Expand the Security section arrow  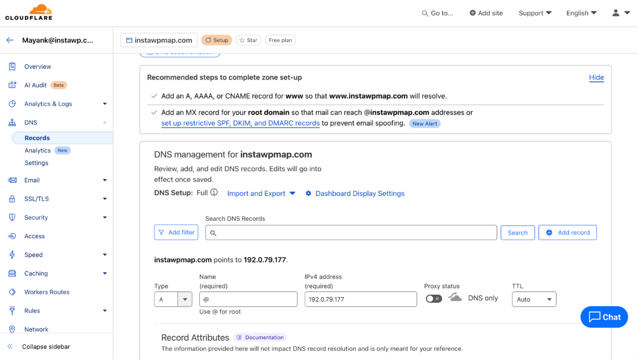105,217
